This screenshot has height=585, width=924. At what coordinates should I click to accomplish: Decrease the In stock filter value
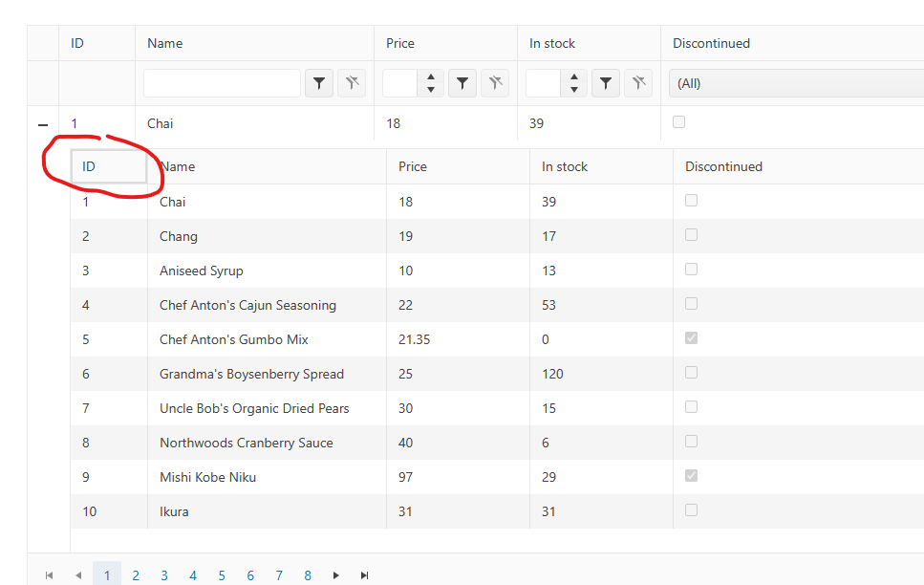pyautogui.click(x=573, y=88)
